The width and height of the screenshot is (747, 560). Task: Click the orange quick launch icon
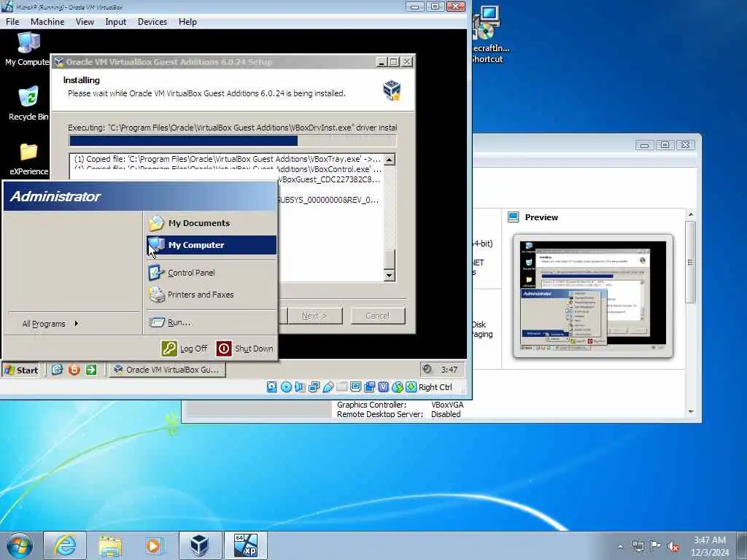[x=74, y=370]
